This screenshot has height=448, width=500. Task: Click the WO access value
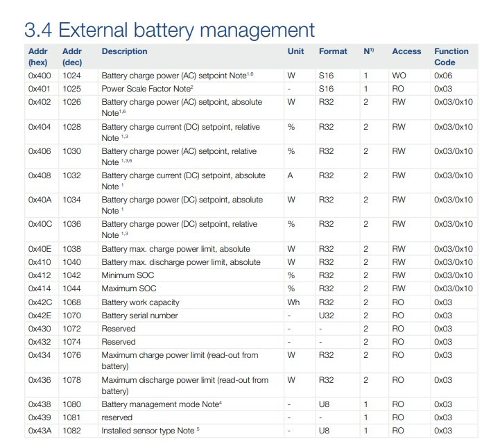coord(399,76)
